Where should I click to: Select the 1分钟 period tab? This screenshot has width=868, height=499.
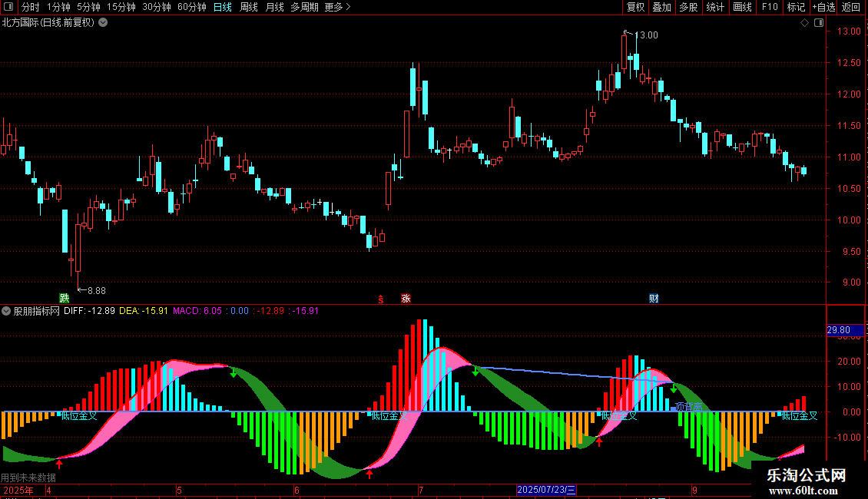pyautogui.click(x=58, y=7)
